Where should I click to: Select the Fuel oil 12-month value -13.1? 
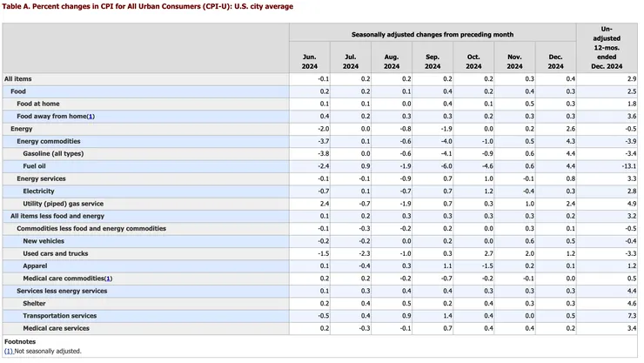(x=628, y=165)
